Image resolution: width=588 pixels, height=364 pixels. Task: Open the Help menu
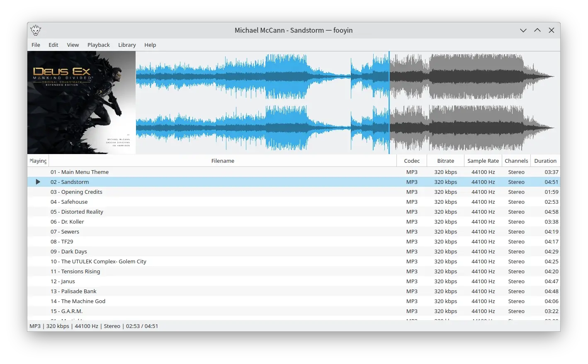150,45
